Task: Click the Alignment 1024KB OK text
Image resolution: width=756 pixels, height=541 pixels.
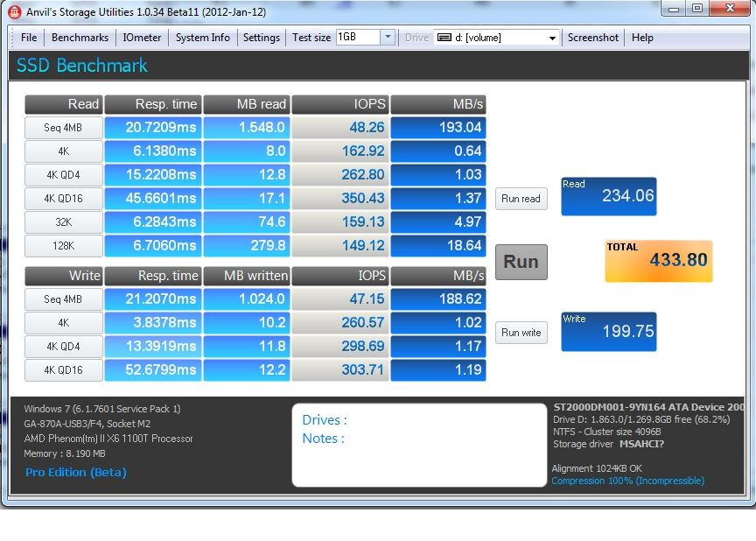Action: 597,468
